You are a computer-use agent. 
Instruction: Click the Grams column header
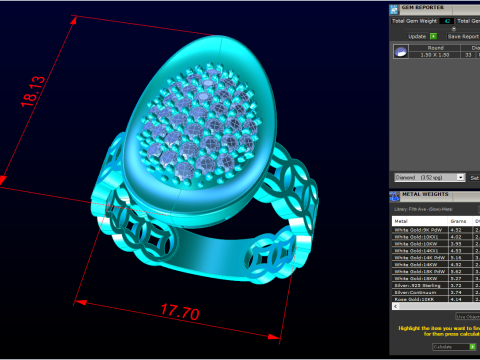[x=460, y=221]
